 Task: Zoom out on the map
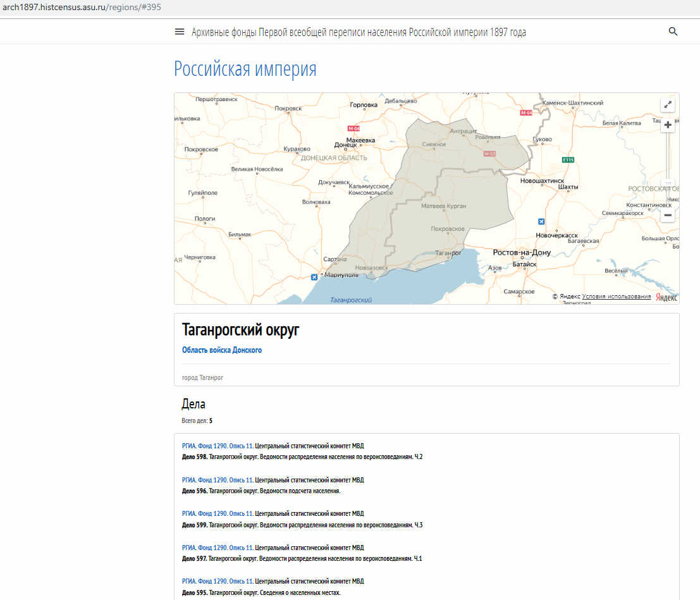click(668, 215)
